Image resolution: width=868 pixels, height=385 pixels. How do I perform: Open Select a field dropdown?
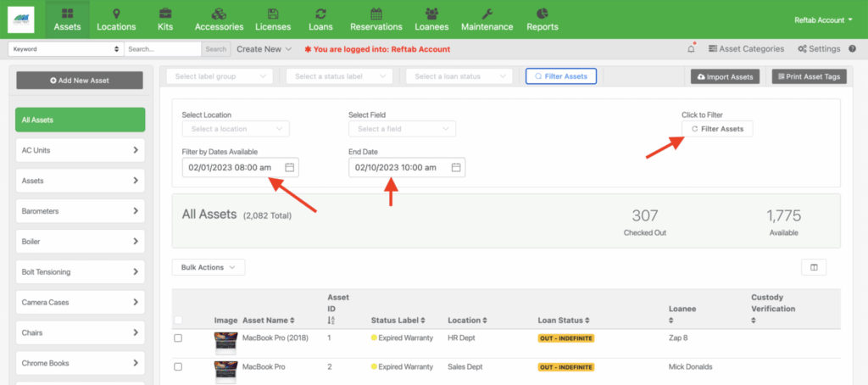point(403,129)
